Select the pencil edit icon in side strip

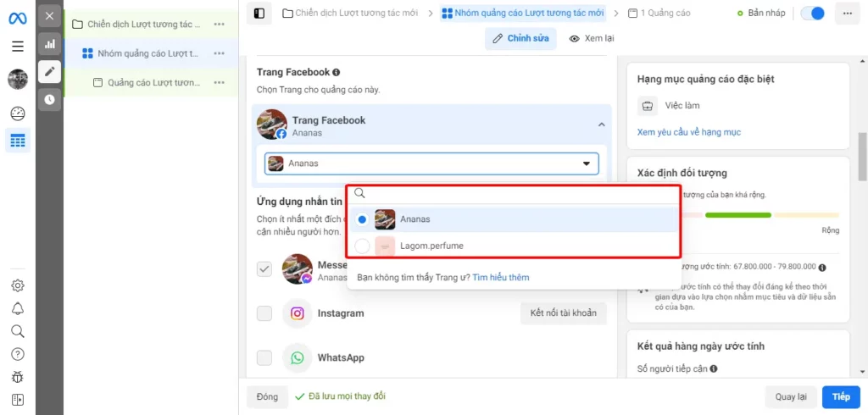tap(50, 71)
